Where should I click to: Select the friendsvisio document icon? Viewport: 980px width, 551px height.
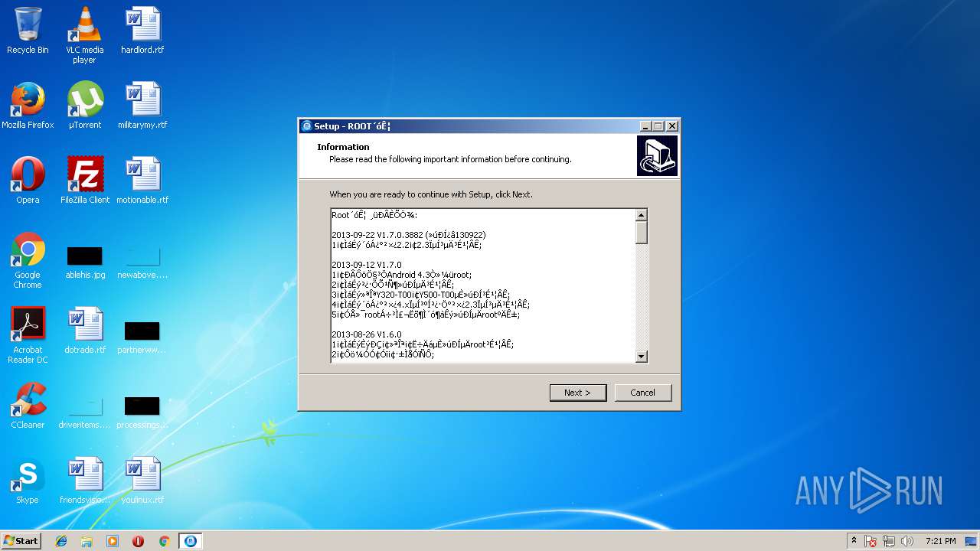click(x=85, y=481)
